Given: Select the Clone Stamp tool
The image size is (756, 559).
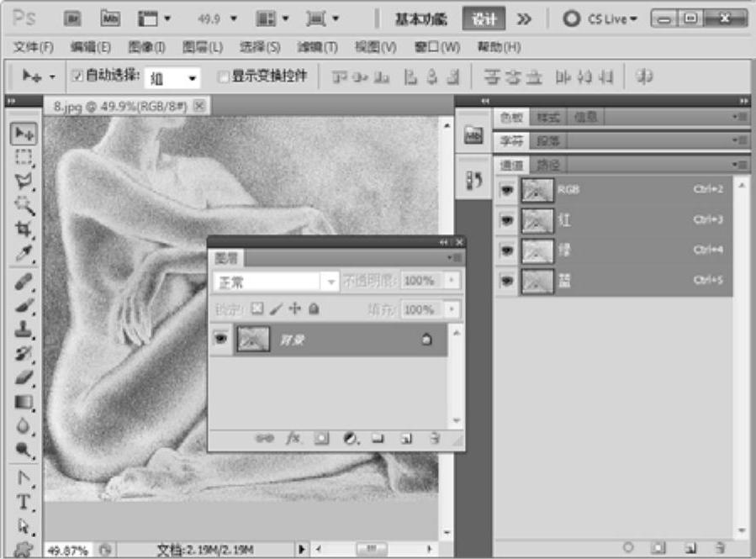Looking at the screenshot, I should click(x=24, y=330).
